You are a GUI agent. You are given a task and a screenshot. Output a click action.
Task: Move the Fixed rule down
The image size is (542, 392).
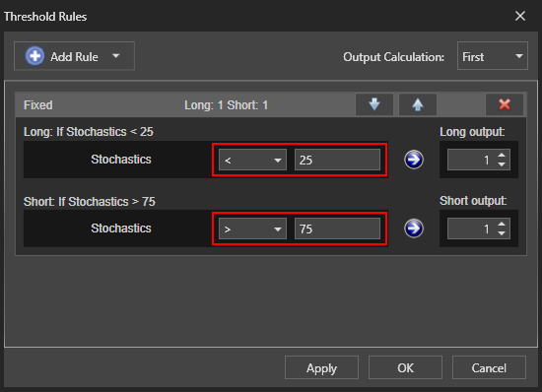pos(374,104)
